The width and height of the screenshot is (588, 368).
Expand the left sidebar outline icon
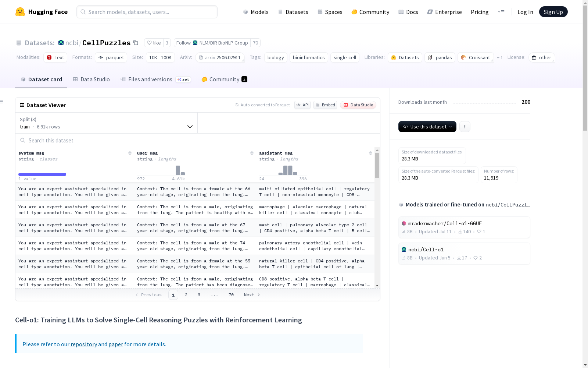[2, 102]
